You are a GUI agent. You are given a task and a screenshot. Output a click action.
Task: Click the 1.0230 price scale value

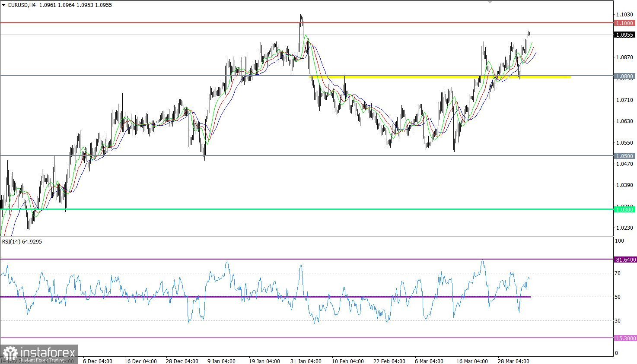(x=624, y=228)
